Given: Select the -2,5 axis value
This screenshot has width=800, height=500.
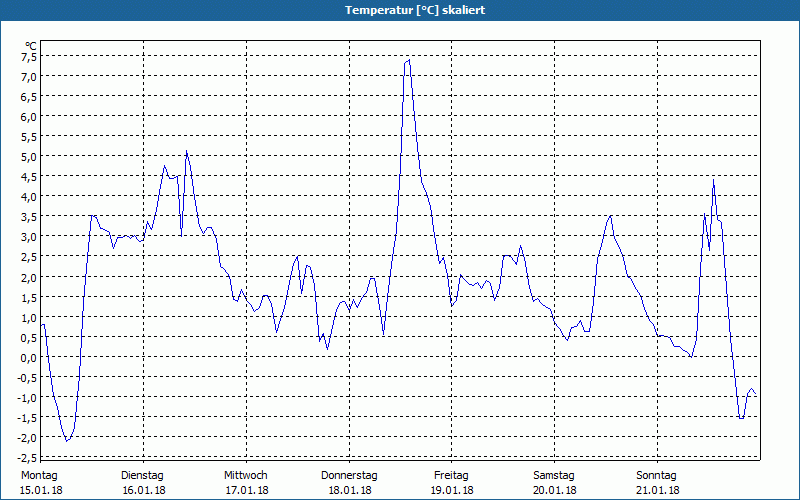Looking at the screenshot, I should [x=27, y=458].
